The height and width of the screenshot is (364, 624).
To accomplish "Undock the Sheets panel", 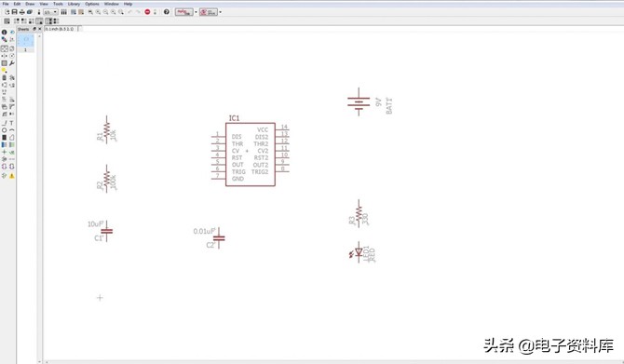I will pyautogui.click(x=34, y=29).
